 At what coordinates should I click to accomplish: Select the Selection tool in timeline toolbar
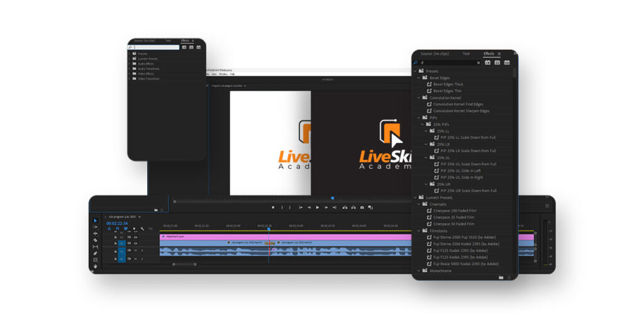click(96, 220)
